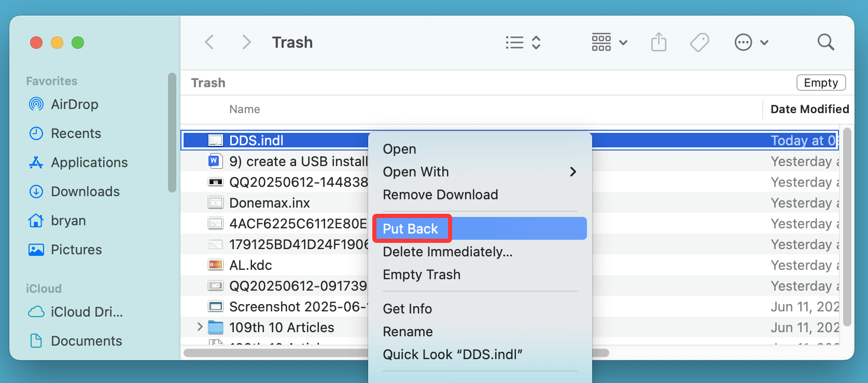Choose Delete Immediately… menu item
The width and height of the screenshot is (868, 383).
480,252
